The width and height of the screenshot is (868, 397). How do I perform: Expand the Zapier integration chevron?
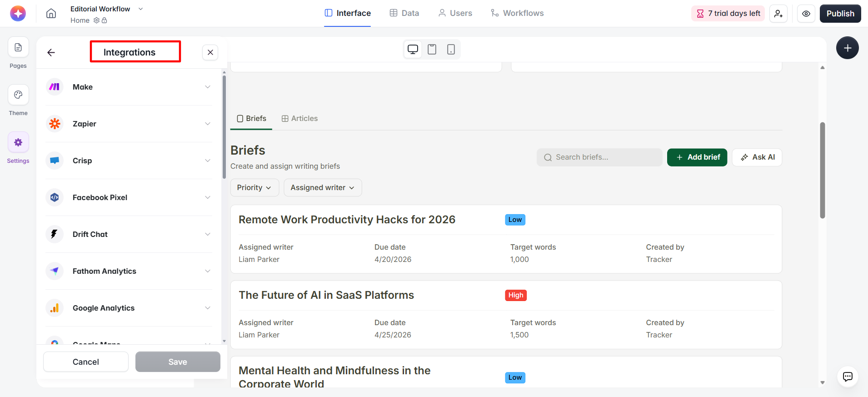pyautogui.click(x=208, y=124)
